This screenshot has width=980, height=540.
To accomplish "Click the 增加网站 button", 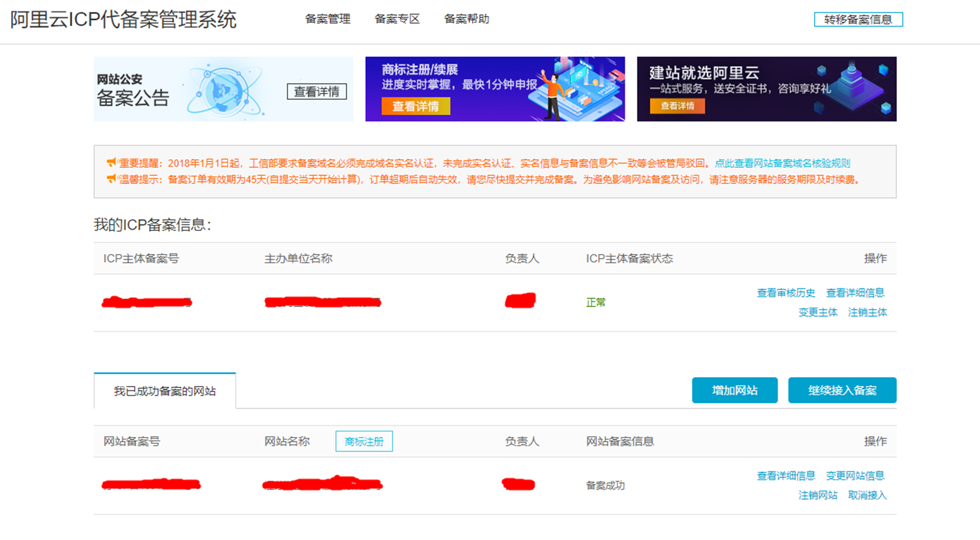I will tap(734, 390).
